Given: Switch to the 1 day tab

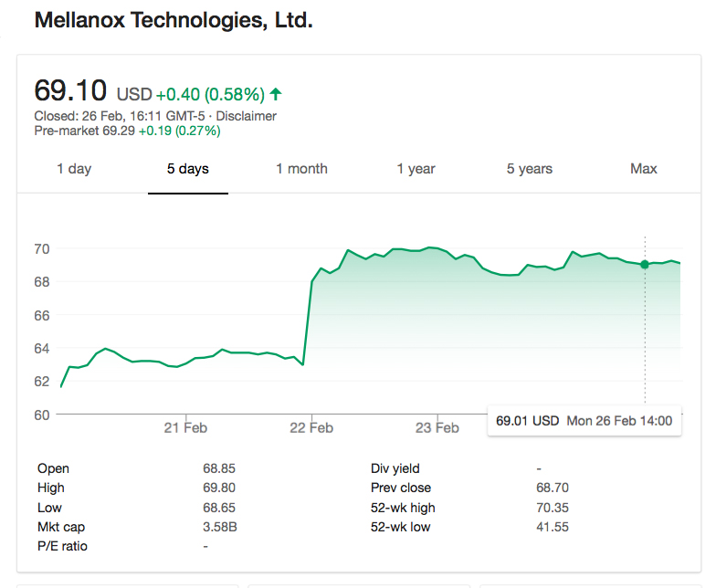Looking at the screenshot, I should [x=74, y=169].
